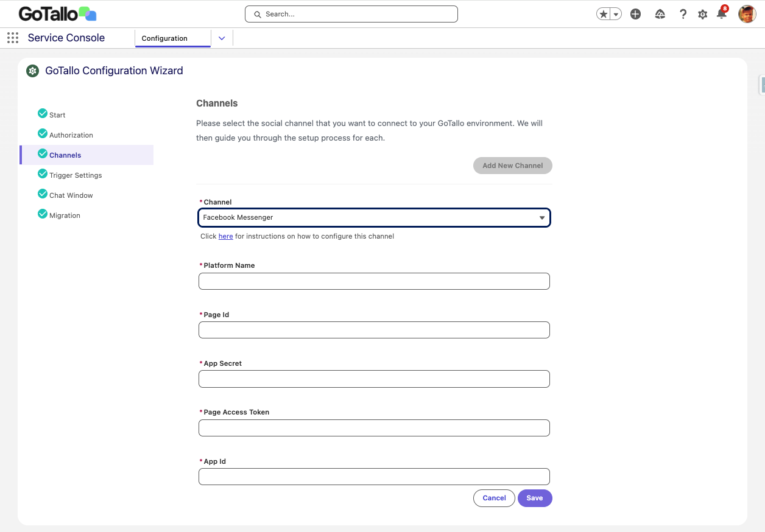Click the Trailhead guidance icon
Viewport: 765px width, 532px height.
click(660, 14)
